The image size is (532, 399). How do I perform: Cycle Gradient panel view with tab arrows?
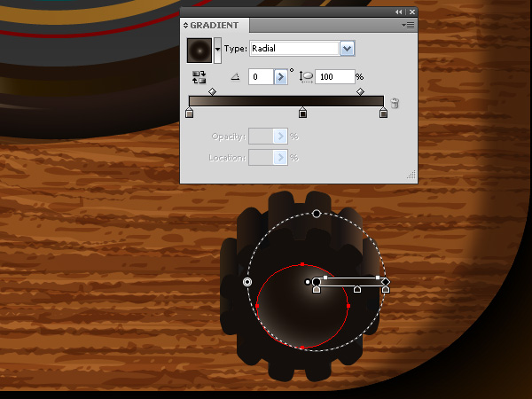185,26
